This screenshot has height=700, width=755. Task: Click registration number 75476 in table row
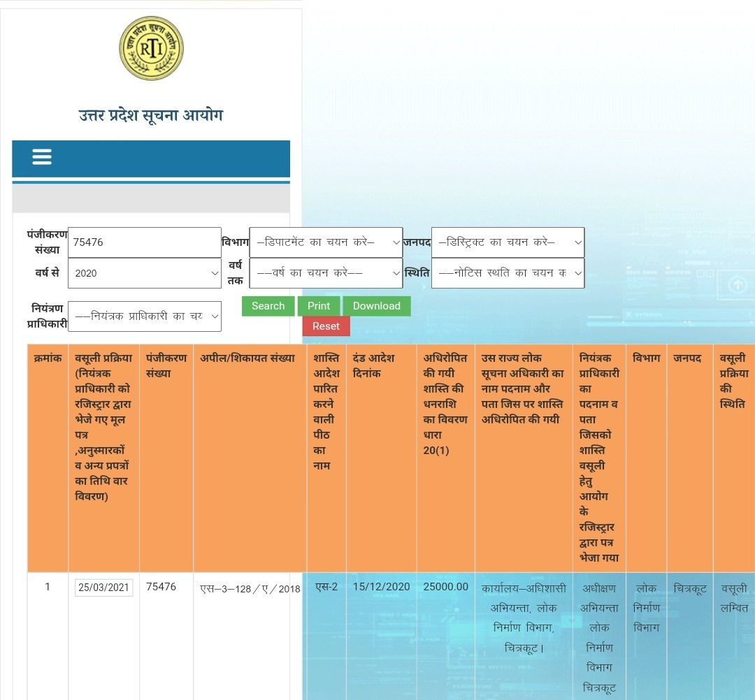tap(161, 587)
